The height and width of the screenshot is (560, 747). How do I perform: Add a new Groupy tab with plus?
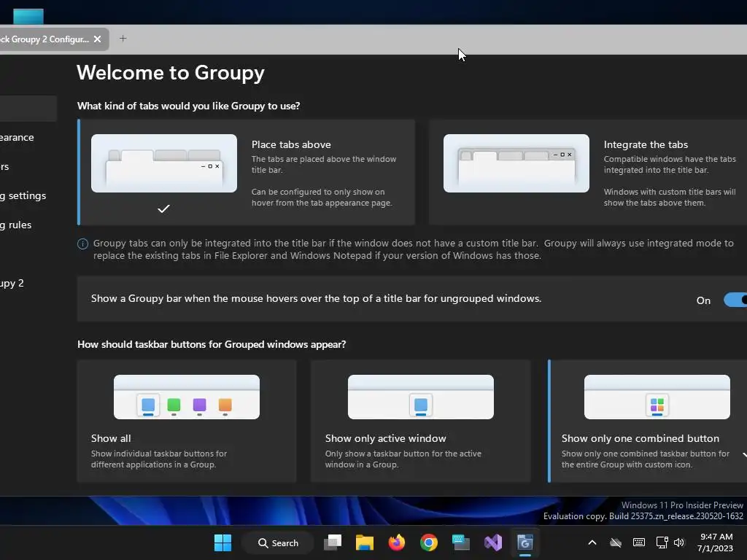[123, 39]
